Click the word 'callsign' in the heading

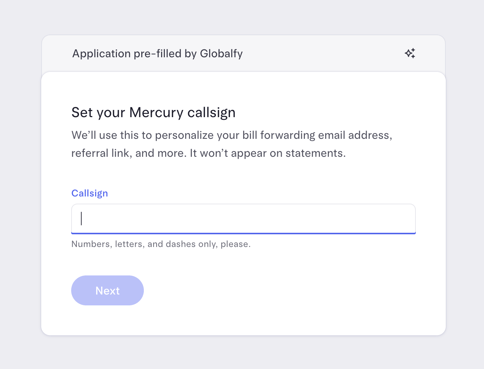(x=211, y=113)
